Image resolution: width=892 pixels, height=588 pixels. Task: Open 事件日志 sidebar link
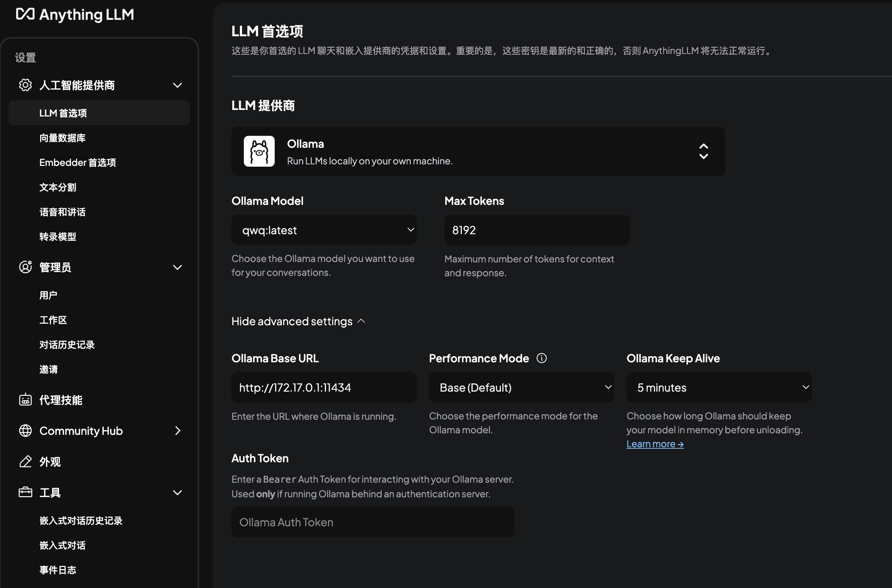(58, 570)
